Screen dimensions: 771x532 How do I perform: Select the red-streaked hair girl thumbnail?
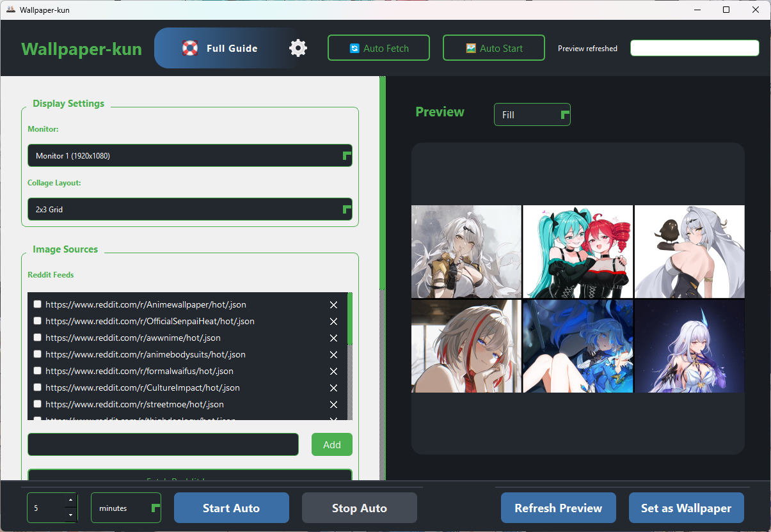[x=466, y=346]
